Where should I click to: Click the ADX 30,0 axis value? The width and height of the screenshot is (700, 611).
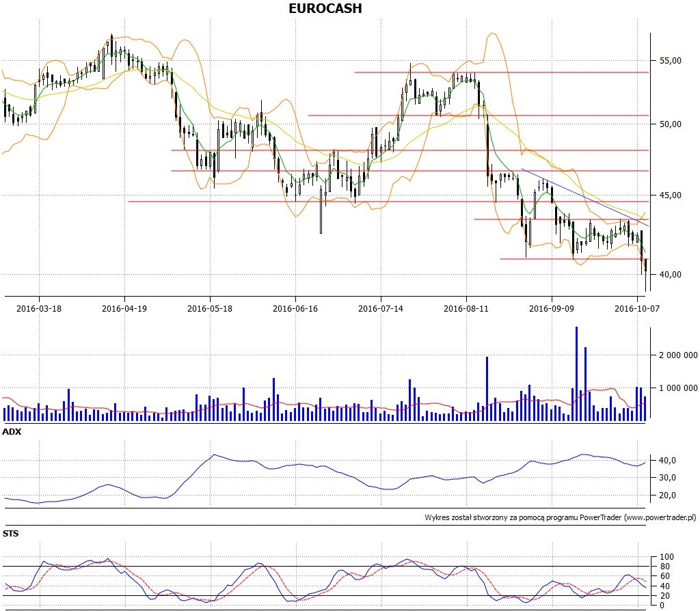click(667, 478)
